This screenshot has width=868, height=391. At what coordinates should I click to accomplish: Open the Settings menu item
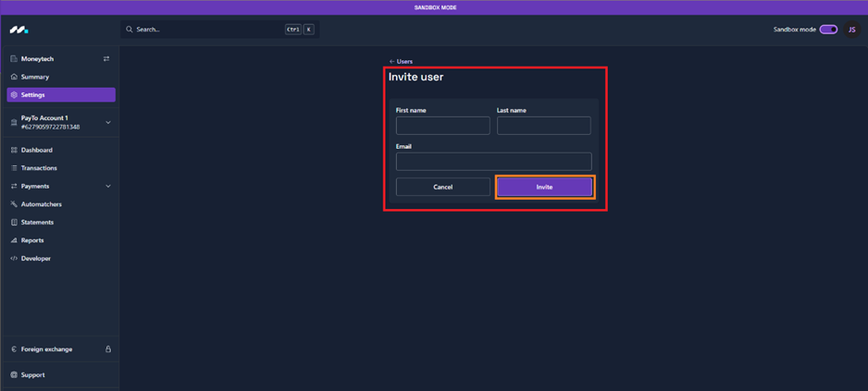pyautogui.click(x=61, y=94)
